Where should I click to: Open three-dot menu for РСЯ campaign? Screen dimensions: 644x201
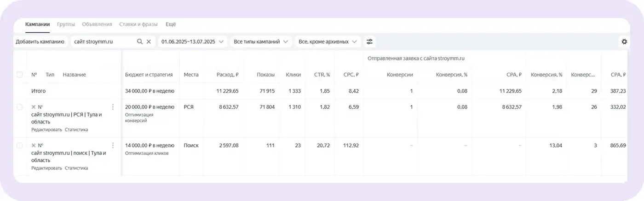point(113,107)
